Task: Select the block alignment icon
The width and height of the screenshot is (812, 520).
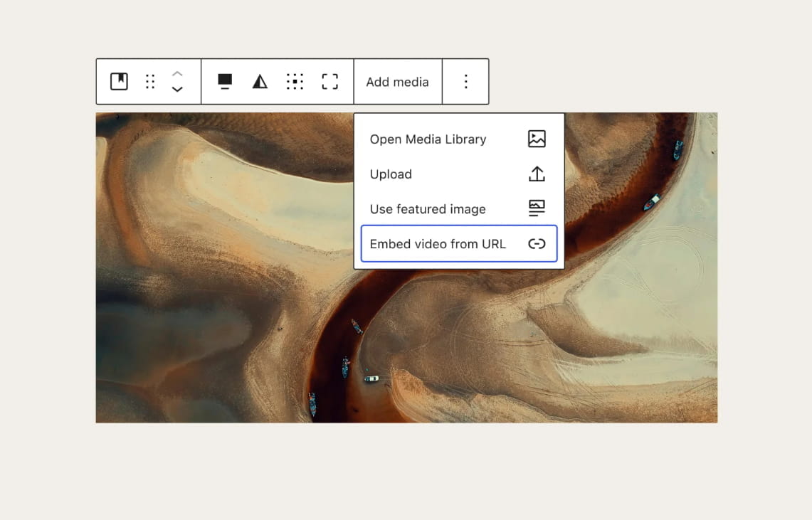Action: tap(224, 81)
